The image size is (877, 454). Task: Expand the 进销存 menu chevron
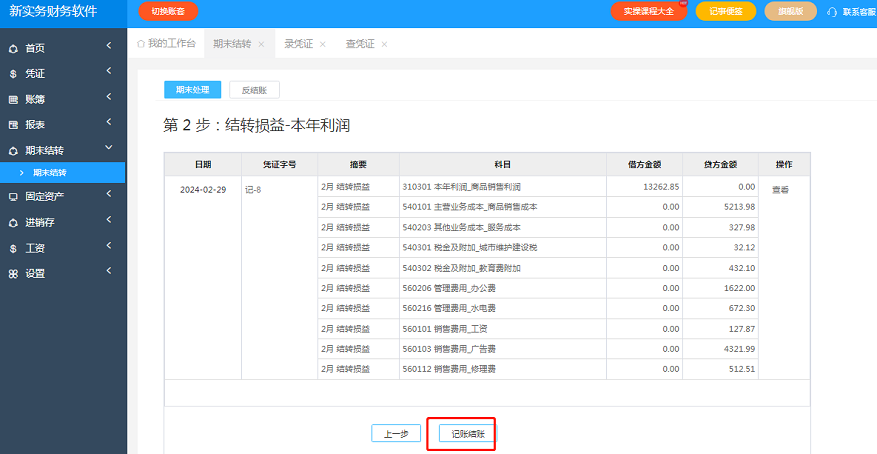[109, 219]
